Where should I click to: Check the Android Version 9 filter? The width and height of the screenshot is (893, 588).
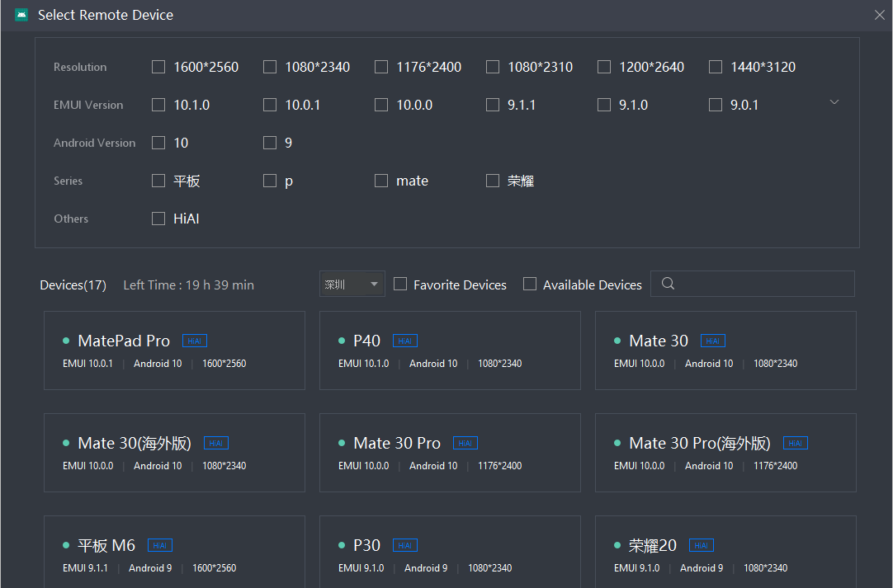tap(269, 143)
